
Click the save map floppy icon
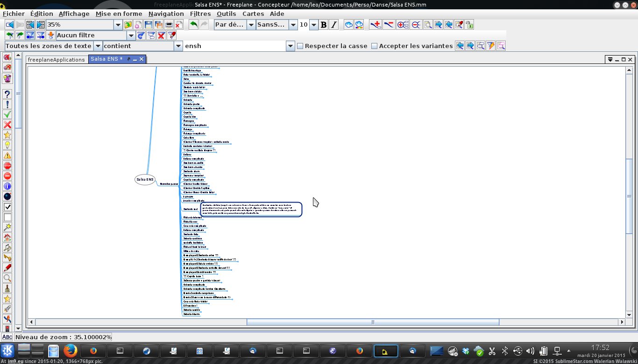(x=149, y=25)
